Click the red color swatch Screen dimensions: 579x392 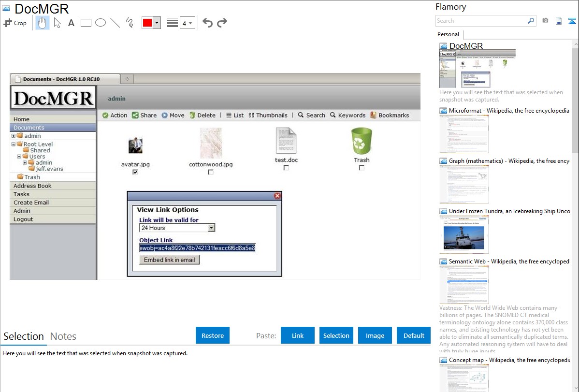[147, 23]
